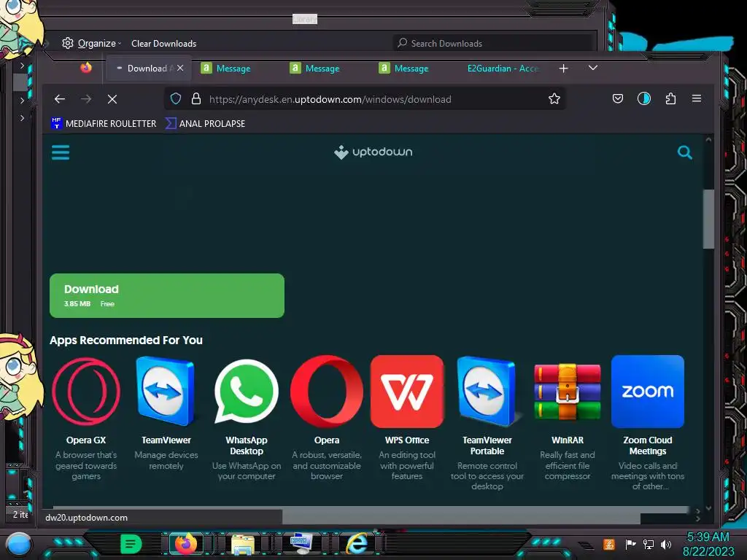Expand the list all tabs chevron
Image resolution: width=747 pixels, height=560 pixels.
593,68
